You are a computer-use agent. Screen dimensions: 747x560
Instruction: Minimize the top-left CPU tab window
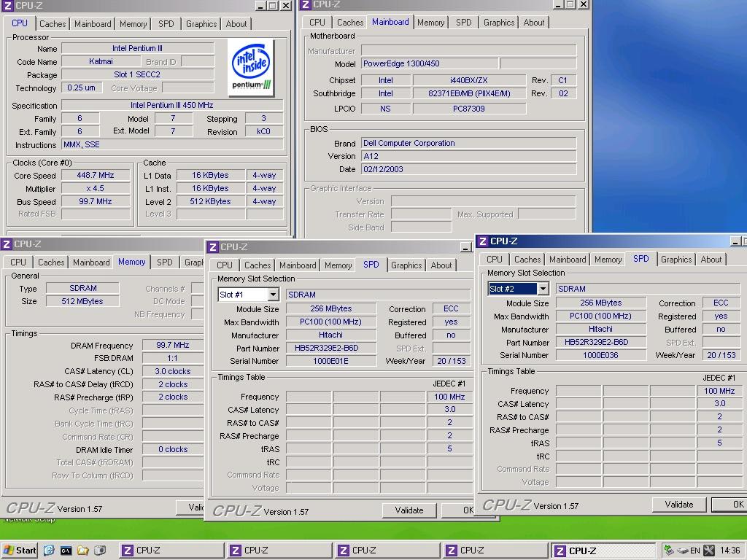260,6
